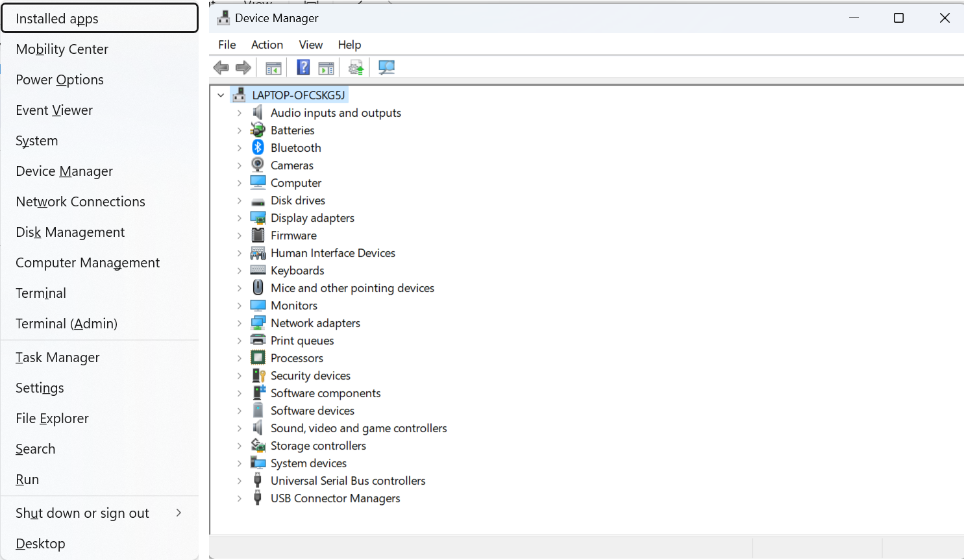
Task: Select the Processors category icon
Action: (258, 358)
